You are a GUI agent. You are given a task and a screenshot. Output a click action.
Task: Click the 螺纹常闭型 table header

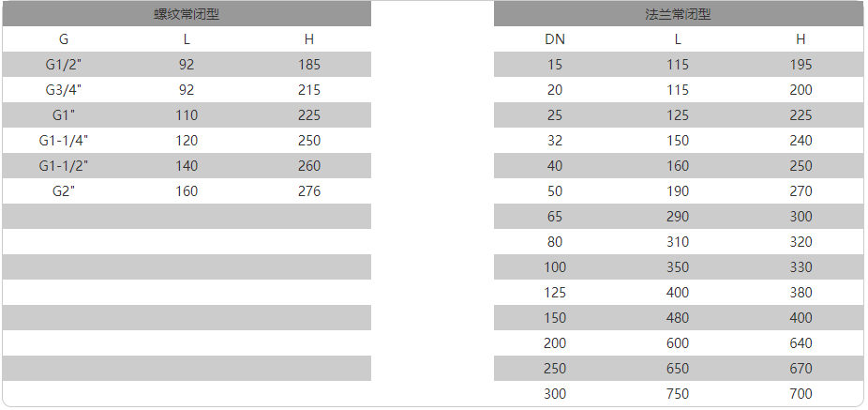[187, 14]
